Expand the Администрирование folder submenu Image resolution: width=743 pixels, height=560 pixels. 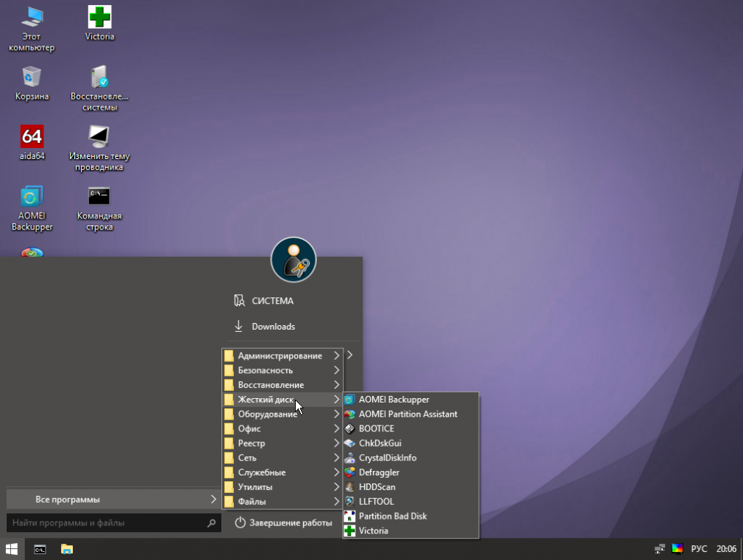pyautogui.click(x=282, y=355)
